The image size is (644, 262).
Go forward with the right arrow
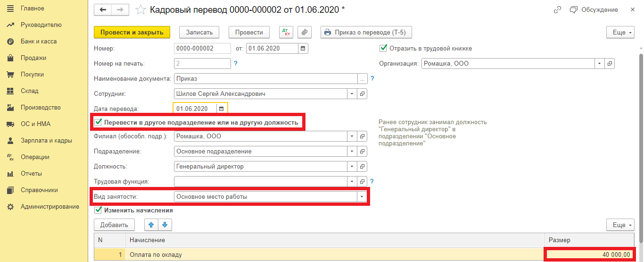[120, 9]
